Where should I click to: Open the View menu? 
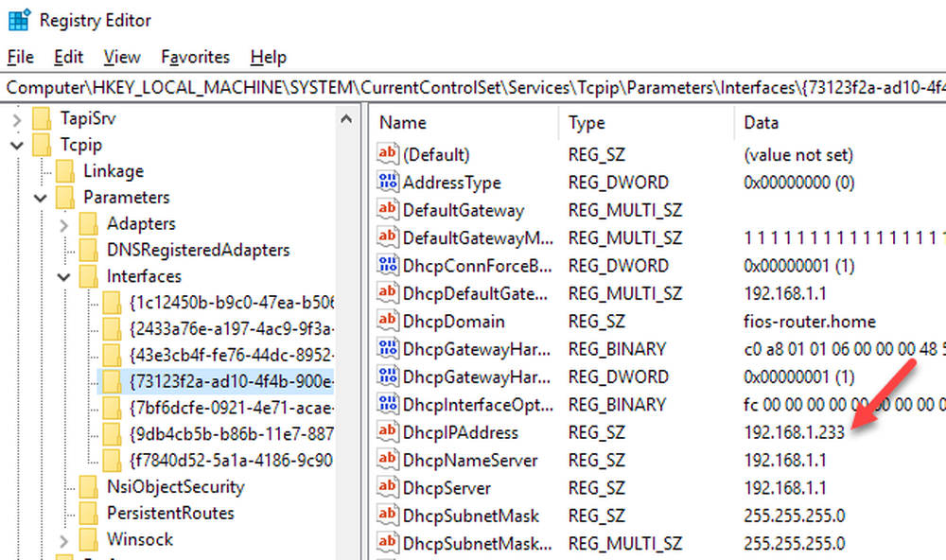click(x=122, y=57)
